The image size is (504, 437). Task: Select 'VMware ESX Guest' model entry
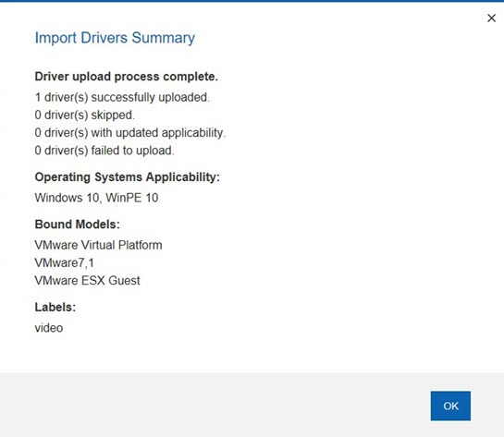point(88,280)
